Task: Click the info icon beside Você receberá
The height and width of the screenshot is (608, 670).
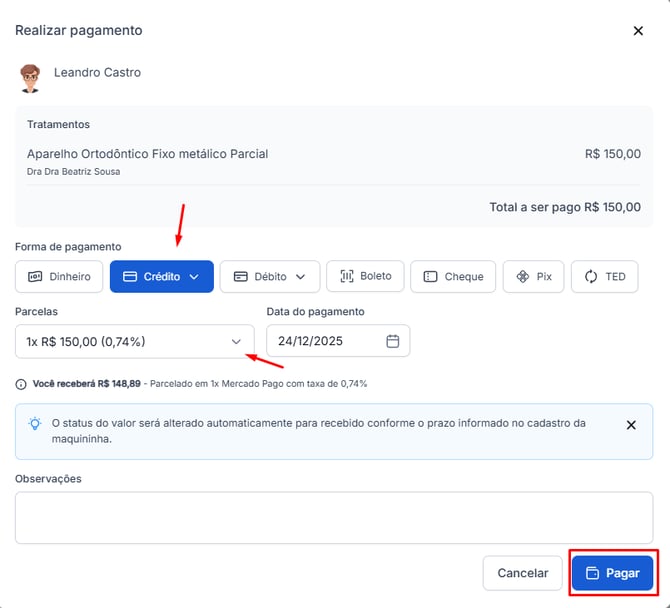Action: [21, 384]
